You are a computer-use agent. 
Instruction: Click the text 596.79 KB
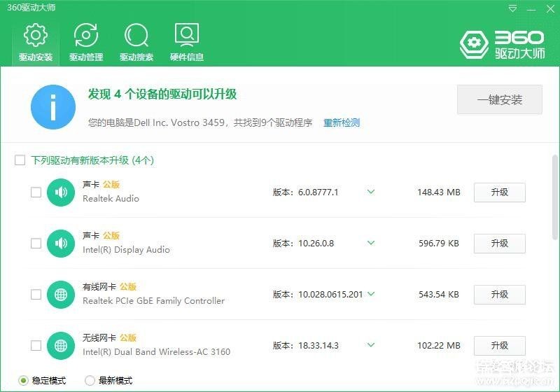[439, 244]
